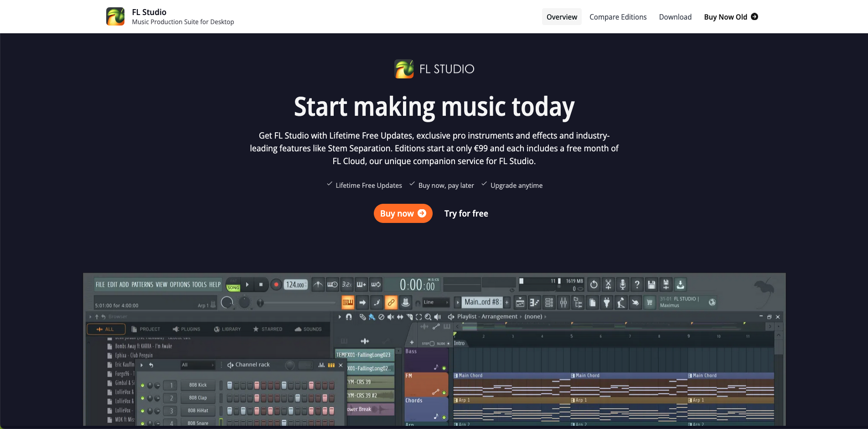
Task: Open the OPTIONS menu in FL Studio
Action: tap(180, 284)
